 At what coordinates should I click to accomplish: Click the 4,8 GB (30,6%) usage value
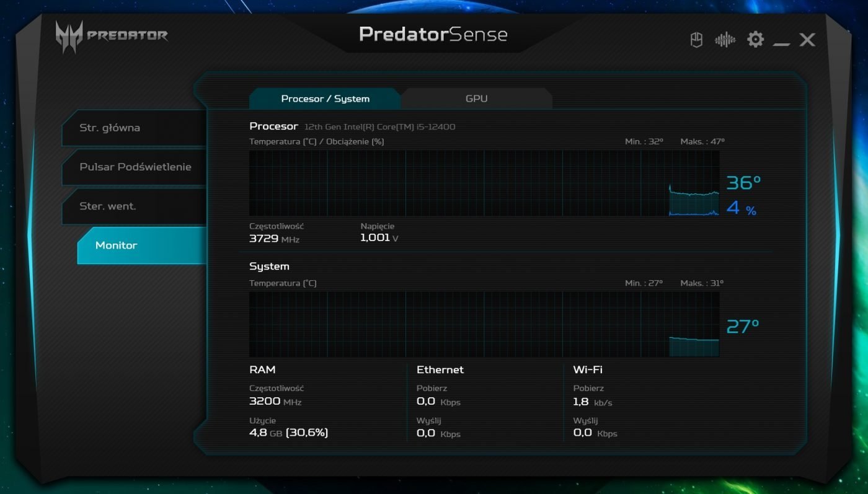pyautogui.click(x=288, y=433)
